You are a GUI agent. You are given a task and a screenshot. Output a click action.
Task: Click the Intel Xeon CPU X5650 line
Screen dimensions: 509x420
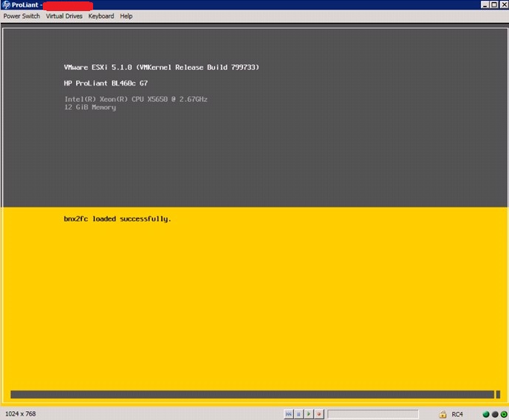[136, 99]
